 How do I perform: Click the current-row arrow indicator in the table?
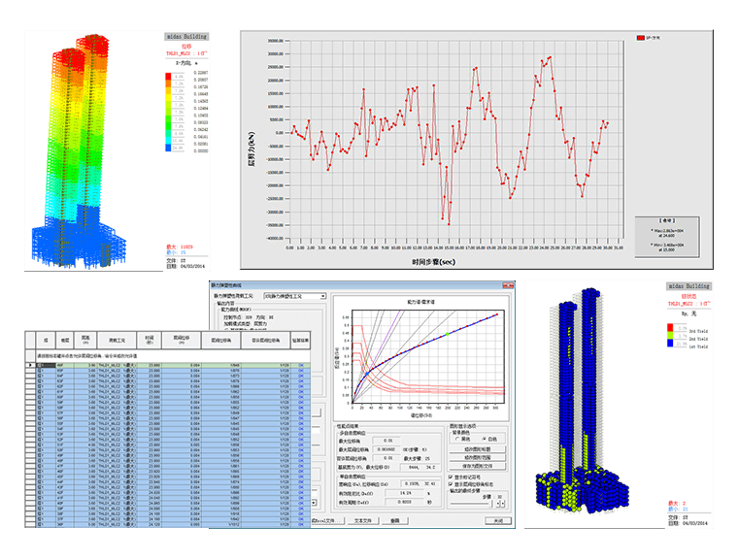point(30,365)
